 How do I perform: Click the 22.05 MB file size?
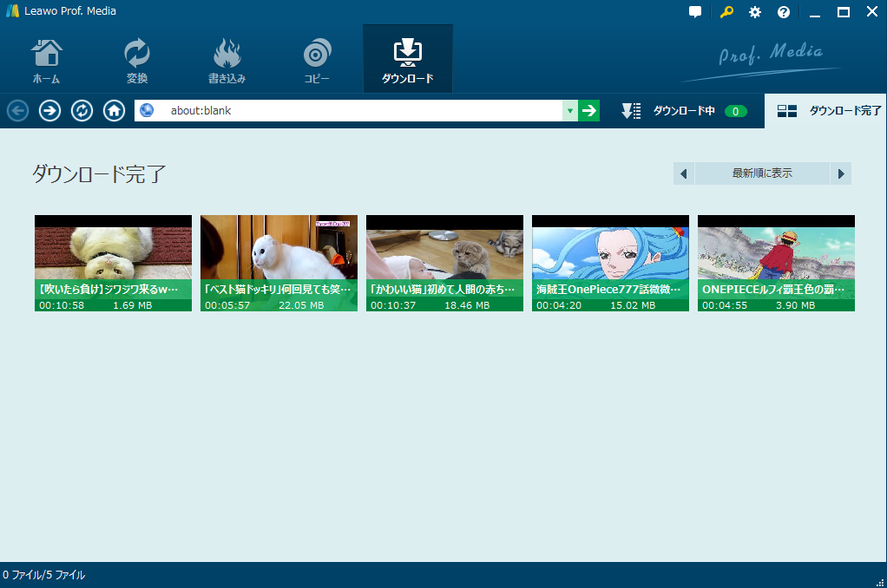pyautogui.click(x=301, y=305)
